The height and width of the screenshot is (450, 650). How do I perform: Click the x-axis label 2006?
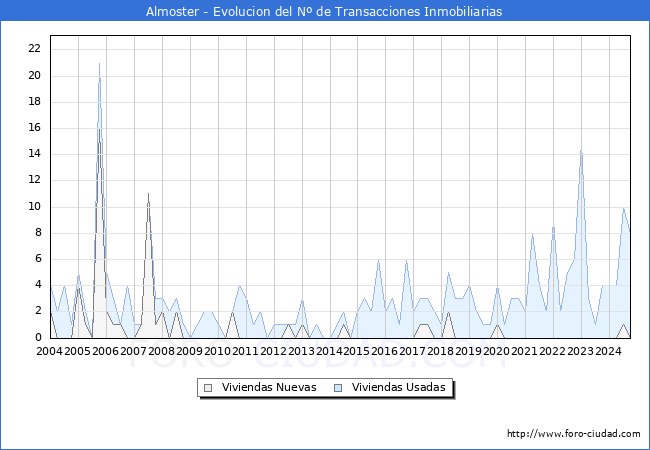(105, 351)
